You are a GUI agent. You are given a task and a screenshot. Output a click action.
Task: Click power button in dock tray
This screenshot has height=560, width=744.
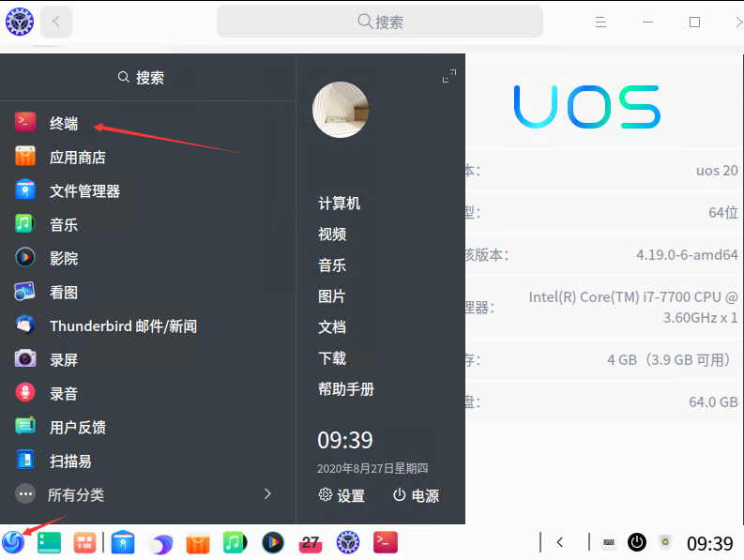[637, 542]
